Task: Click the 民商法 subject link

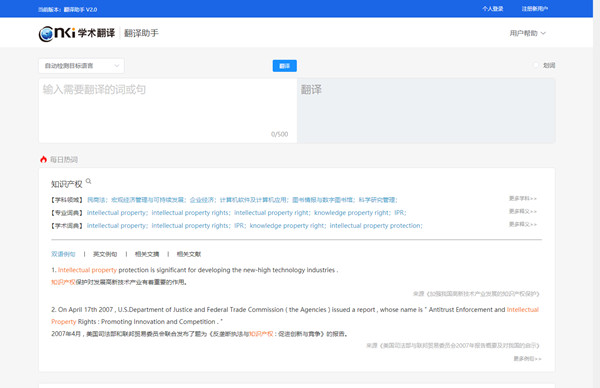Action: (x=97, y=200)
